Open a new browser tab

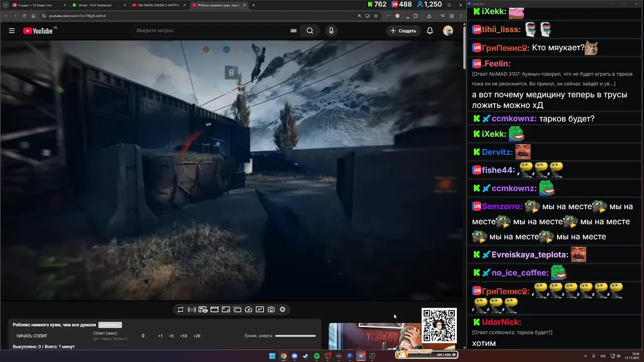pyautogui.click(x=254, y=5)
